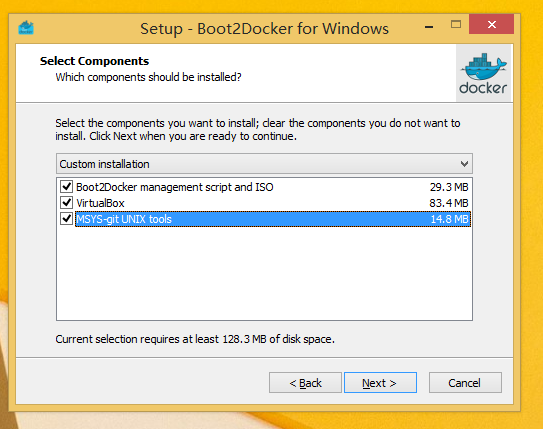Click the empty area of components list

264,274
